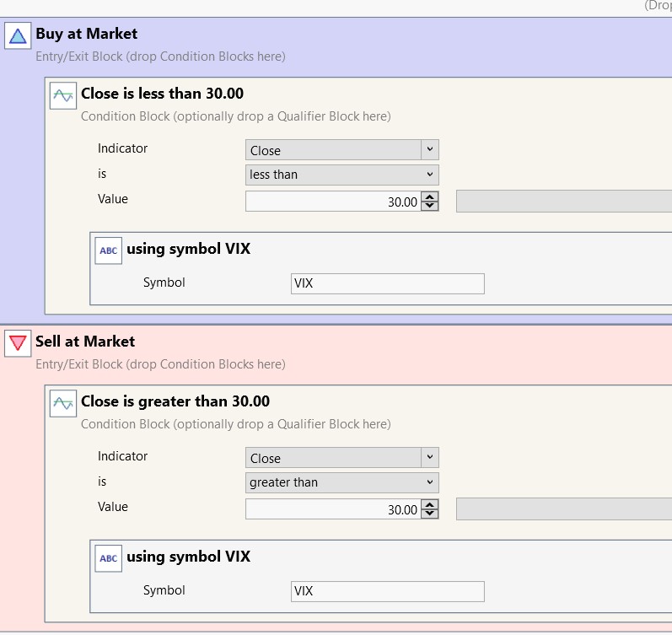Click the VIX Symbol field in Buy block

pyautogui.click(x=387, y=283)
